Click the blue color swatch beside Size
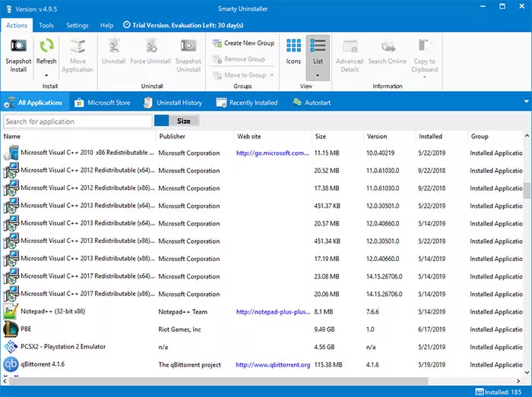This screenshot has width=532, height=397. point(161,121)
